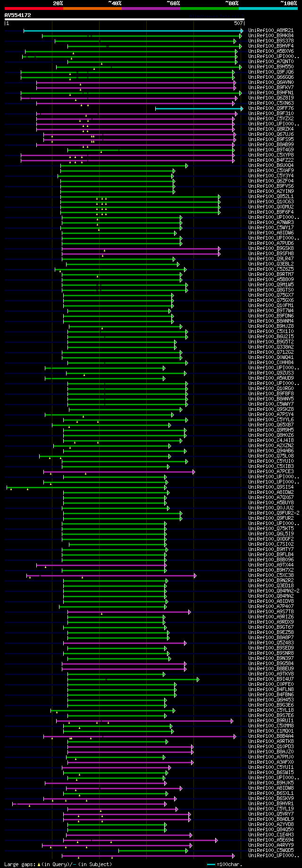302x868 pixels.
Task: Open hit UniRef100_B9HK84
Action: [271, 36]
